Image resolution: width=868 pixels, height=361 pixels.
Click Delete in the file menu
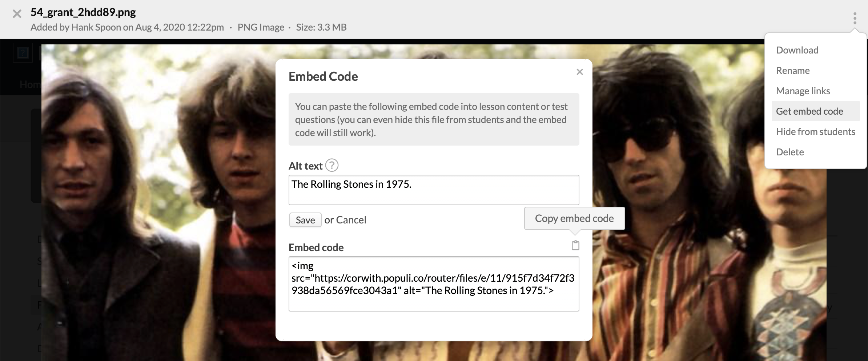[790, 152]
